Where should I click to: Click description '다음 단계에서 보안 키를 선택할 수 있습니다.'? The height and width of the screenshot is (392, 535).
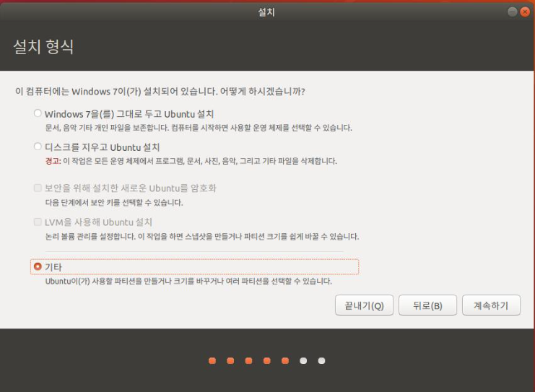[114, 203]
